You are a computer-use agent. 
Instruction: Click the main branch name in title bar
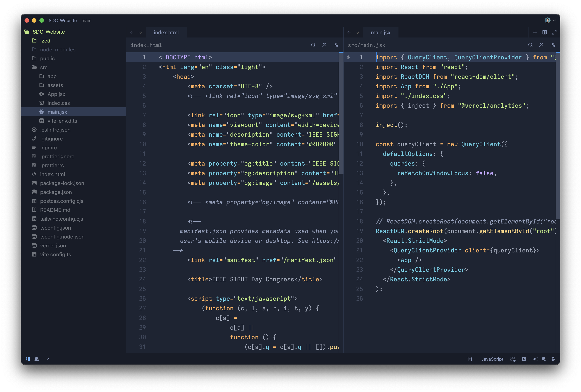tap(86, 20)
